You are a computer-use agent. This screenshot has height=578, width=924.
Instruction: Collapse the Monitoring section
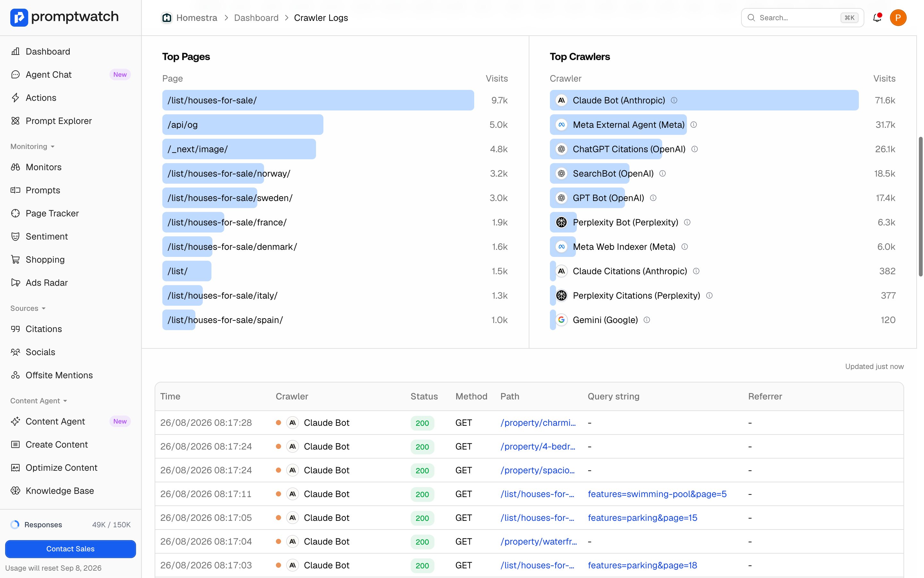click(x=32, y=146)
